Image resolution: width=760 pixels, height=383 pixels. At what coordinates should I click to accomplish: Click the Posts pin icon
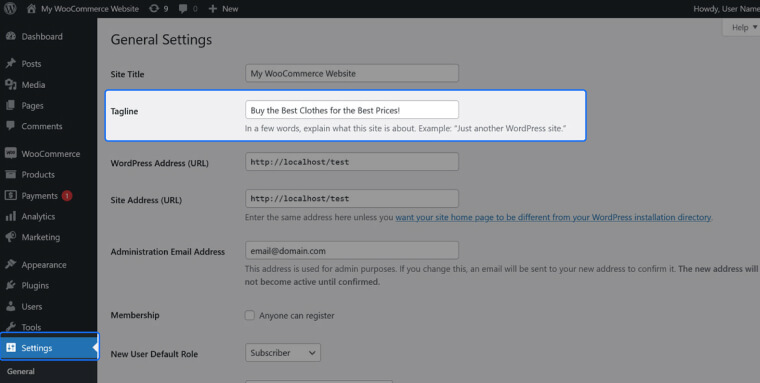(x=11, y=64)
